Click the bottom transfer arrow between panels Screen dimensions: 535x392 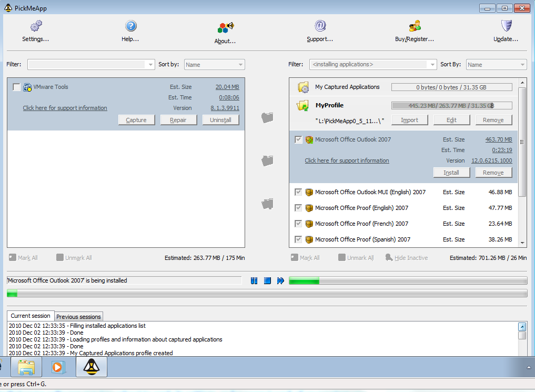267,204
